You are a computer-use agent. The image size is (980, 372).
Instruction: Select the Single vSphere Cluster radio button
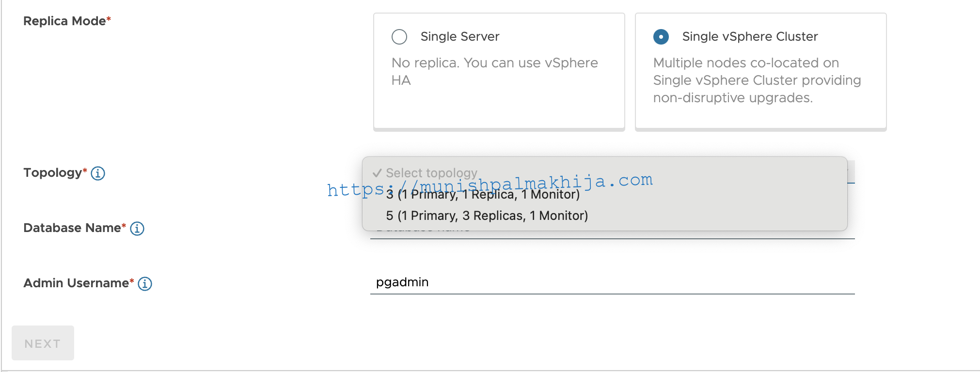[x=661, y=37]
